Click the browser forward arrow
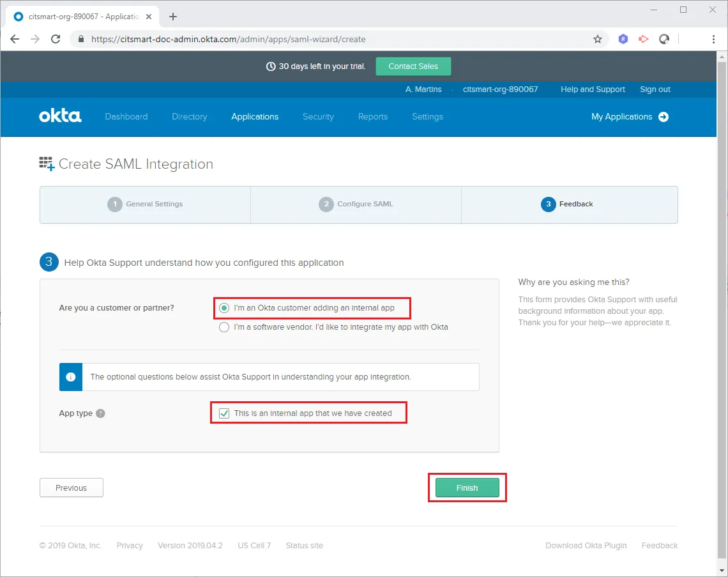The height and width of the screenshot is (577, 728). tap(35, 39)
